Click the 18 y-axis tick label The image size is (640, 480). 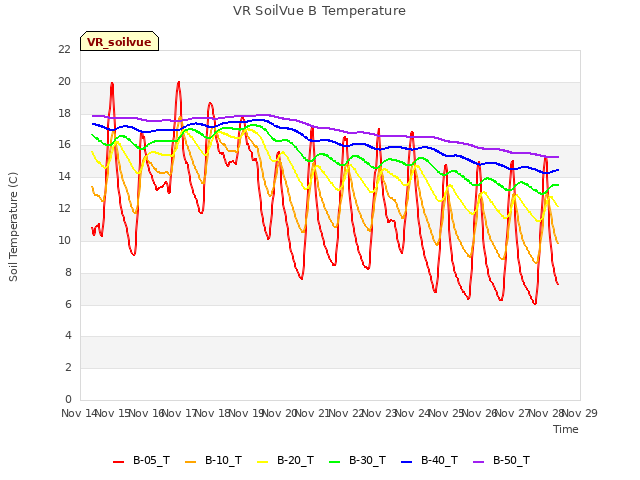[x=64, y=113]
